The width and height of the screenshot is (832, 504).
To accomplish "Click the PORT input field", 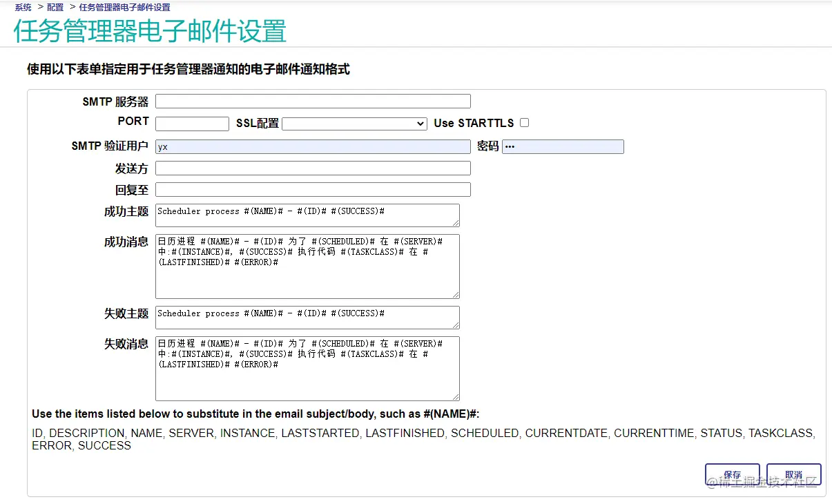I will [192, 124].
